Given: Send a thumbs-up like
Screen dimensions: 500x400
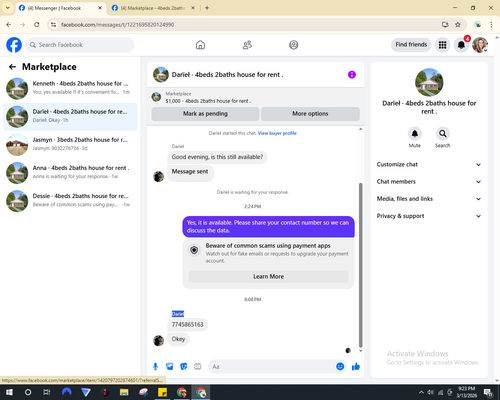Looking at the screenshot, I should click(x=356, y=367).
